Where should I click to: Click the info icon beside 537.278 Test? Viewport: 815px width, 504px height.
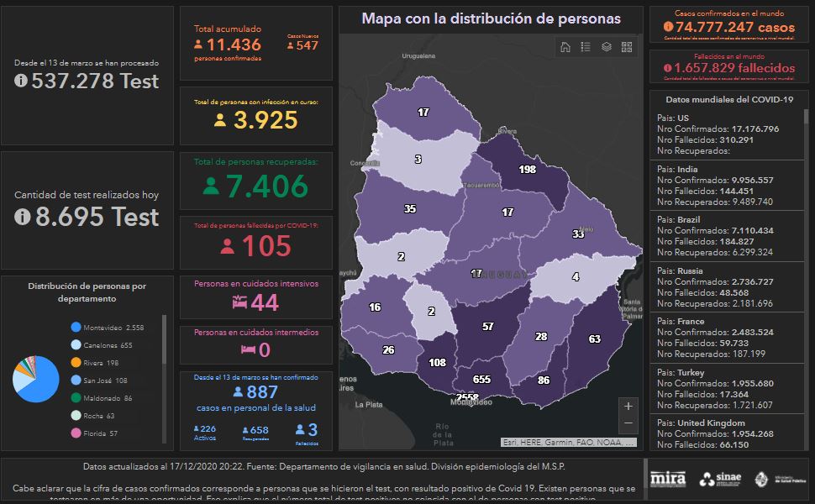click(22, 81)
